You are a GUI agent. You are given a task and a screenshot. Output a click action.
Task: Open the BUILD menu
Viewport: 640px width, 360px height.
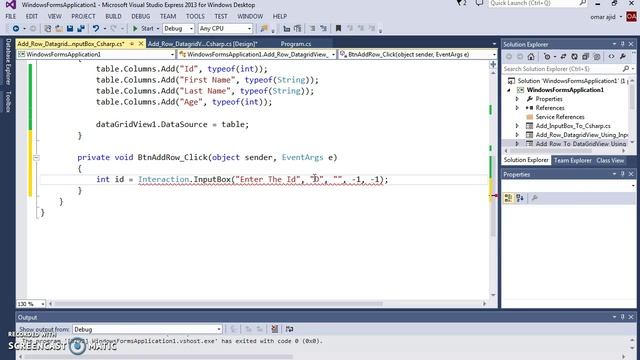113,16
